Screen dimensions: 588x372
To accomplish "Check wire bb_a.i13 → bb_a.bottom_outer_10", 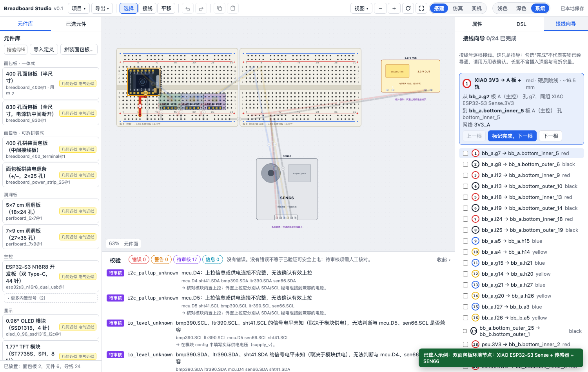I will [x=465, y=186].
